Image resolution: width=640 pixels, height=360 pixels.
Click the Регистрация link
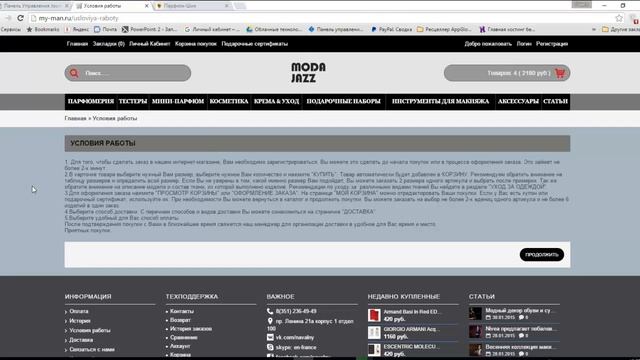pyautogui.click(x=552, y=44)
